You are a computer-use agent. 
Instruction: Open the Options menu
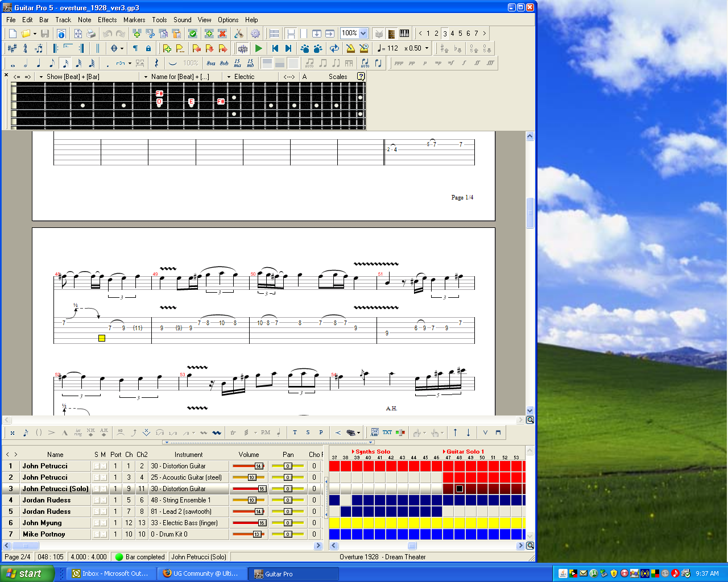pos(228,20)
